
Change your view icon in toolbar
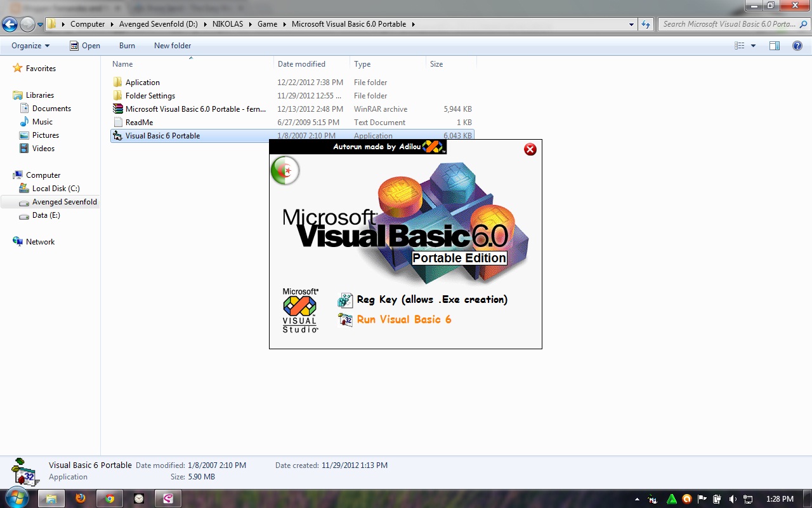[x=740, y=46]
